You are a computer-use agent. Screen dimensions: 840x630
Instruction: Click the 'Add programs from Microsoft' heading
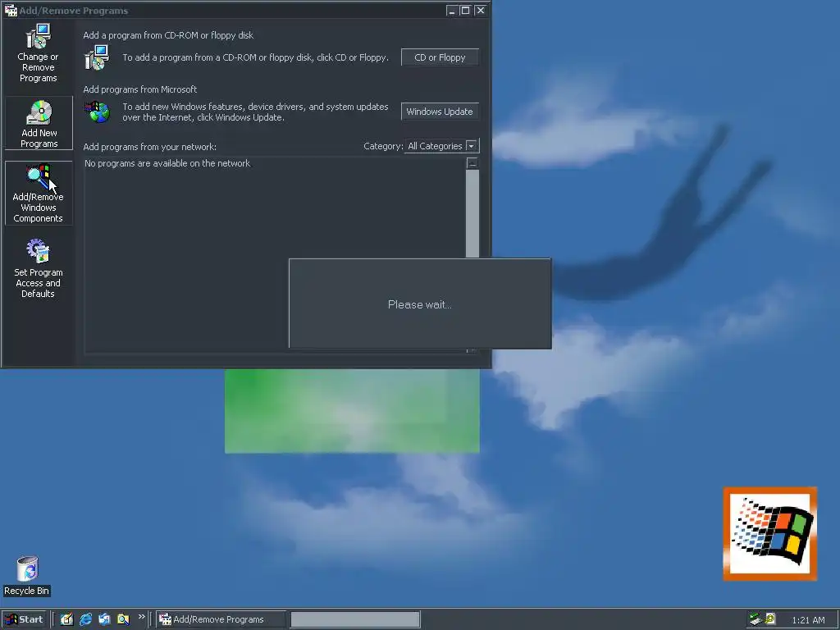tap(139, 89)
